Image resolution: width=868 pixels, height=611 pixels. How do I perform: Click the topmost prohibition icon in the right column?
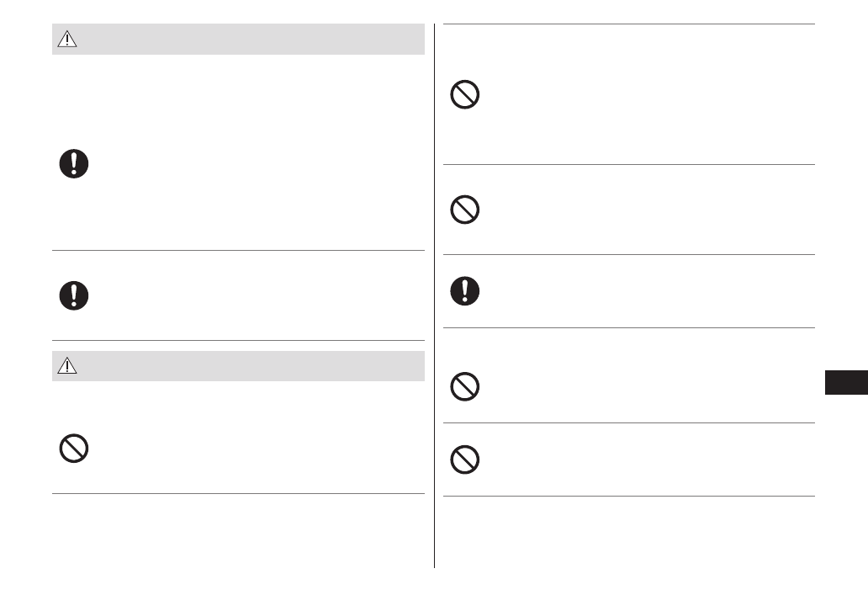465,95
